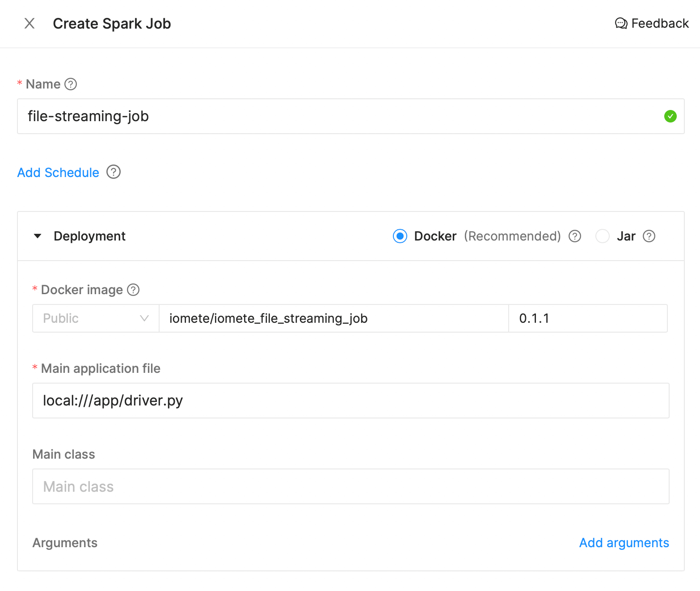Click the Main application file label
Image resolution: width=700 pixels, height=591 pixels.
point(101,368)
